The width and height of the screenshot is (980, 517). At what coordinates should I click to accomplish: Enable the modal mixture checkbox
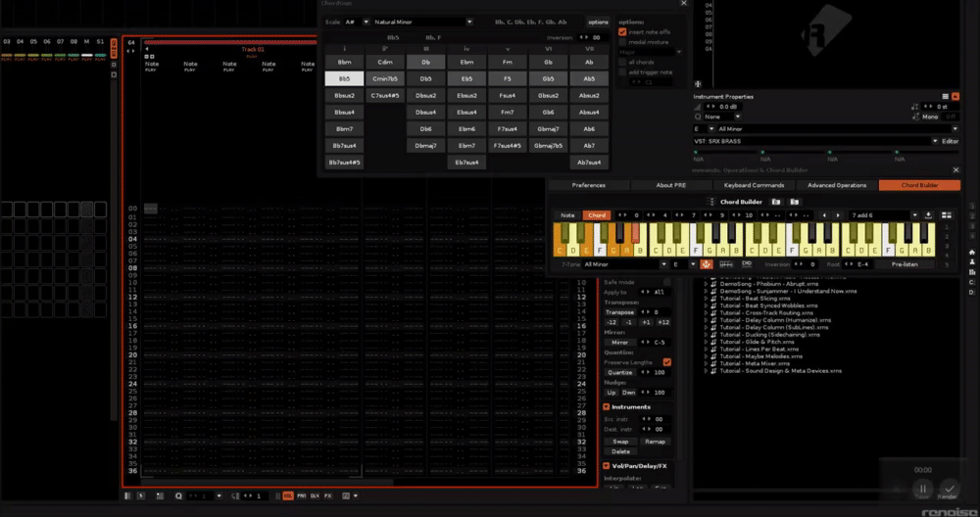(x=622, y=42)
